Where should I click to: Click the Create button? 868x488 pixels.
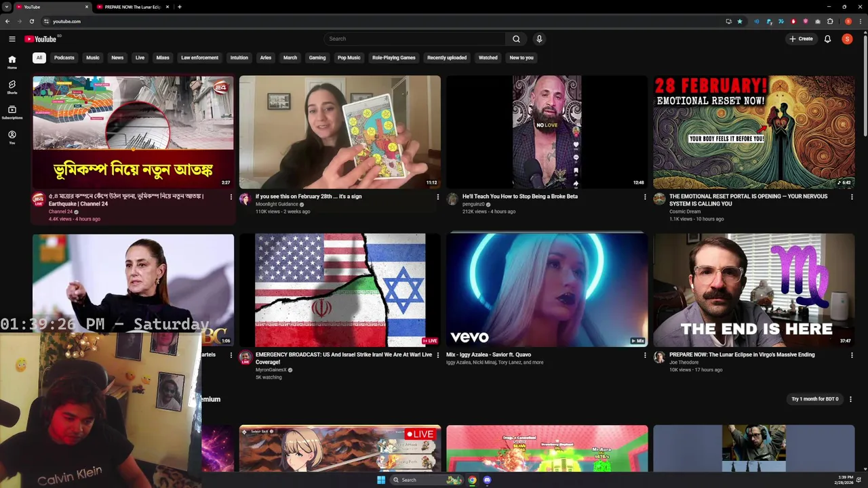point(801,39)
